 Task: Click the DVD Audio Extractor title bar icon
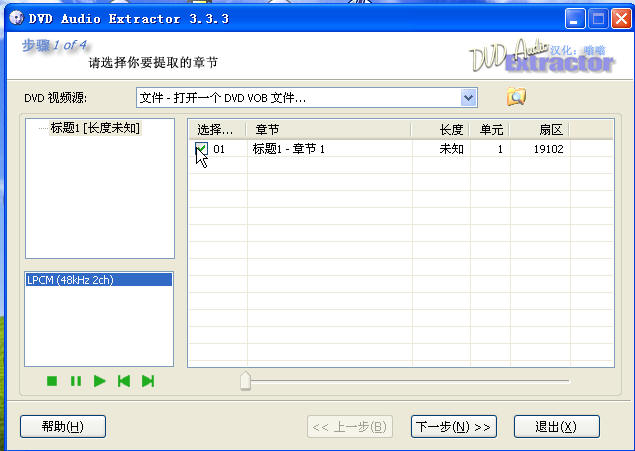[x=16, y=18]
